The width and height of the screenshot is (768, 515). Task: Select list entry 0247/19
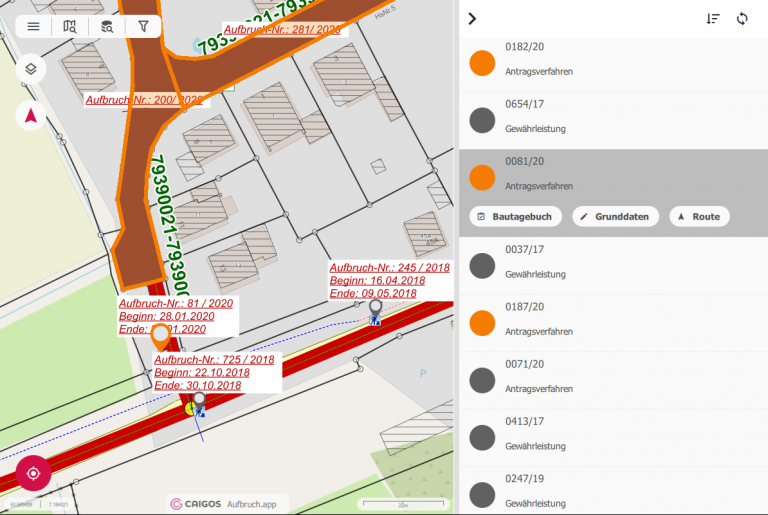click(x=613, y=491)
